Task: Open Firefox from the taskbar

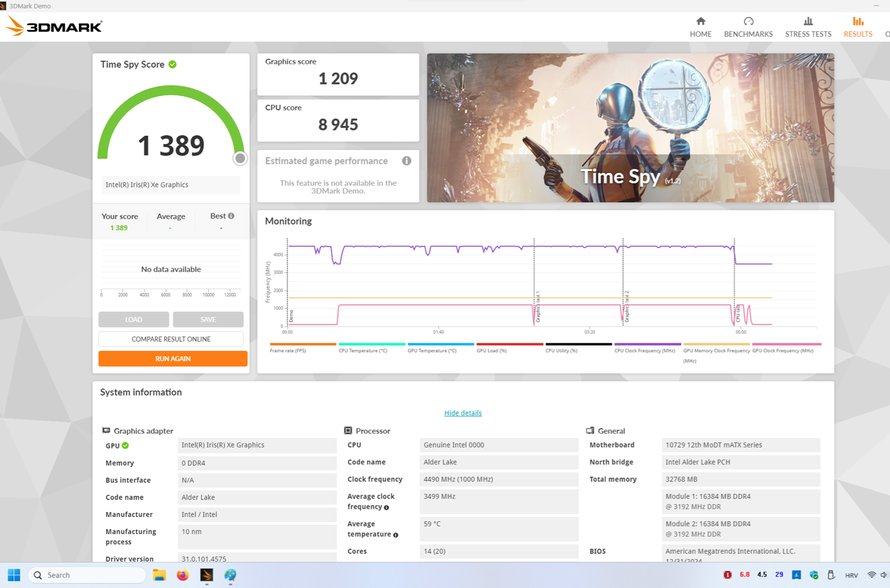Action: (x=183, y=575)
